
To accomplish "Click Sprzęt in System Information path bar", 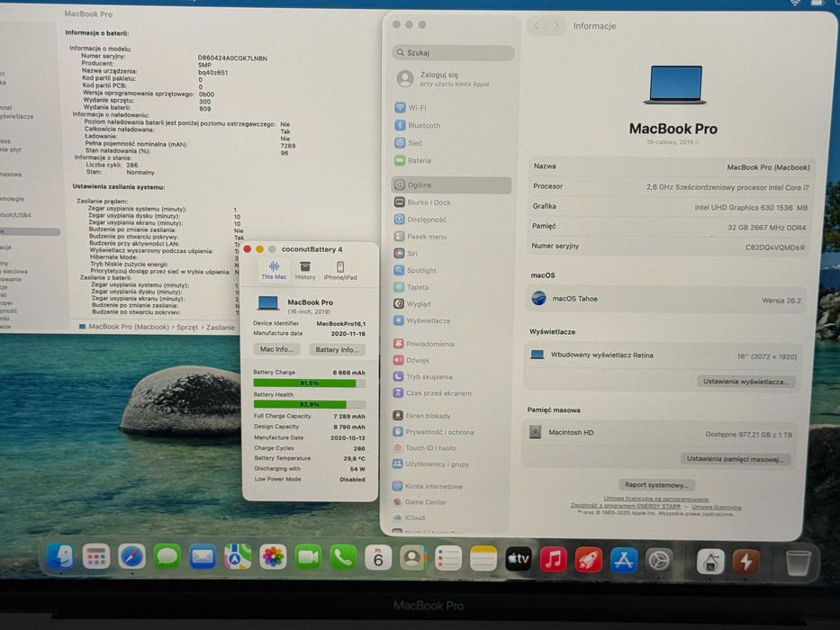I will [x=187, y=327].
